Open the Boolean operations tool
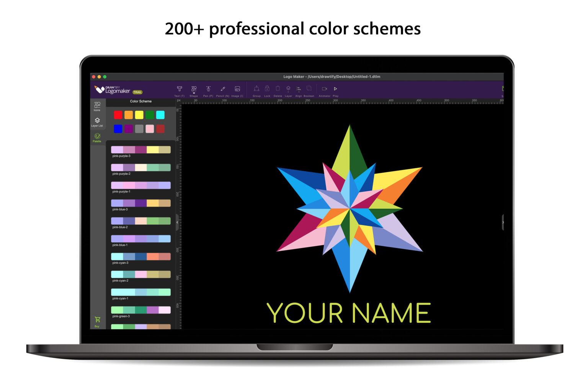 (309, 89)
